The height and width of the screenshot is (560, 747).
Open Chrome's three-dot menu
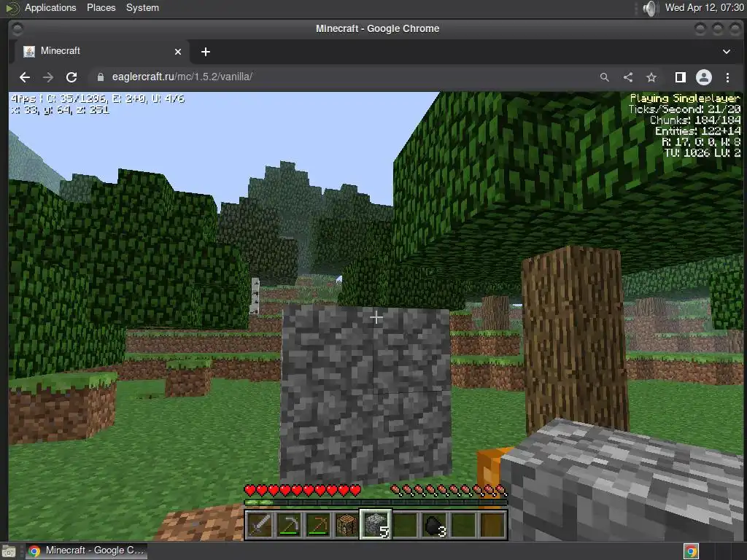coord(727,77)
